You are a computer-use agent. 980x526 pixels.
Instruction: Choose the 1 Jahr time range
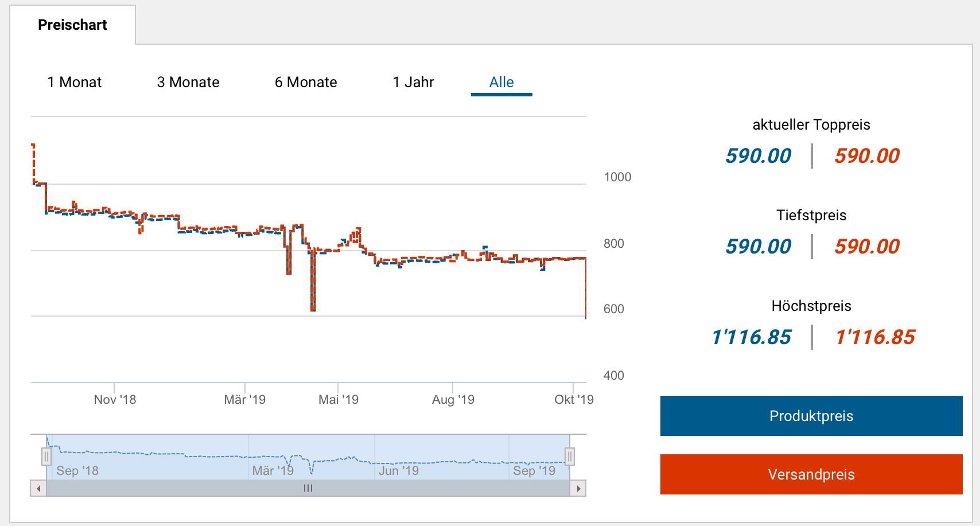coord(413,83)
